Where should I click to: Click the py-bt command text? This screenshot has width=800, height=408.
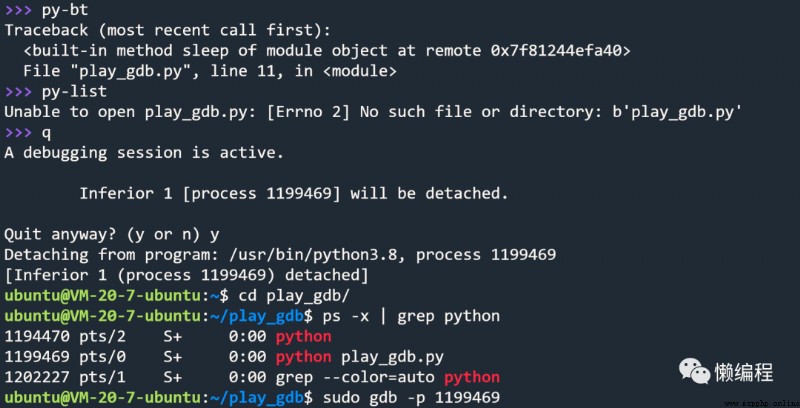coord(65,10)
